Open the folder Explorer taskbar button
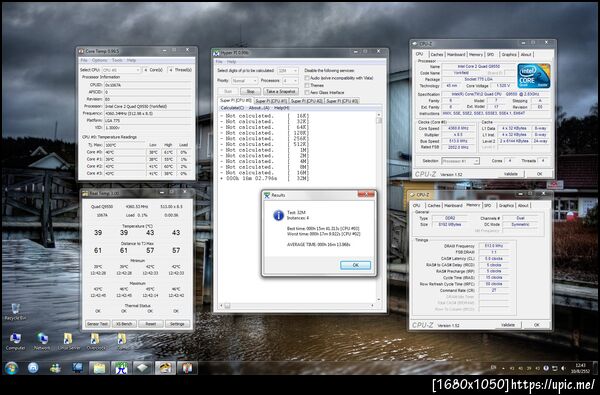 (x=99, y=368)
